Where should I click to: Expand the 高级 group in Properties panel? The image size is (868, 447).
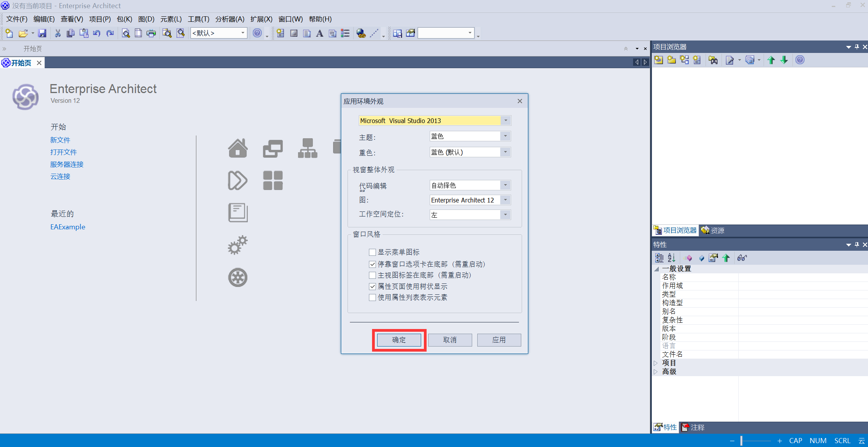[x=656, y=371]
